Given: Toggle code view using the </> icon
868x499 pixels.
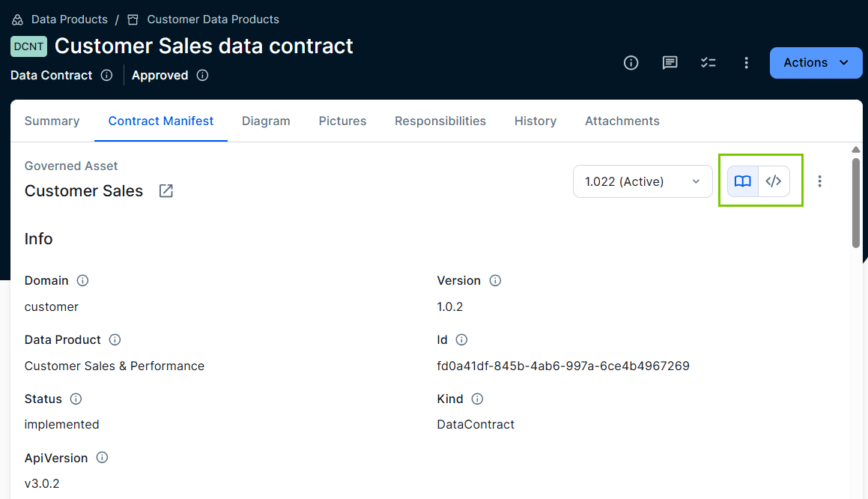Looking at the screenshot, I should pos(774,181).
